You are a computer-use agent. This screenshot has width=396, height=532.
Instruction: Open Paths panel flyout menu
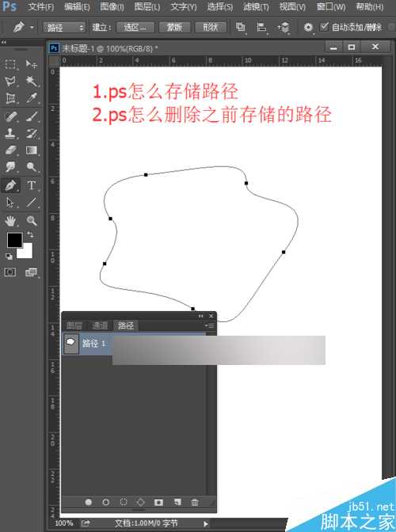pyautogui.click(x=209, y=325)
